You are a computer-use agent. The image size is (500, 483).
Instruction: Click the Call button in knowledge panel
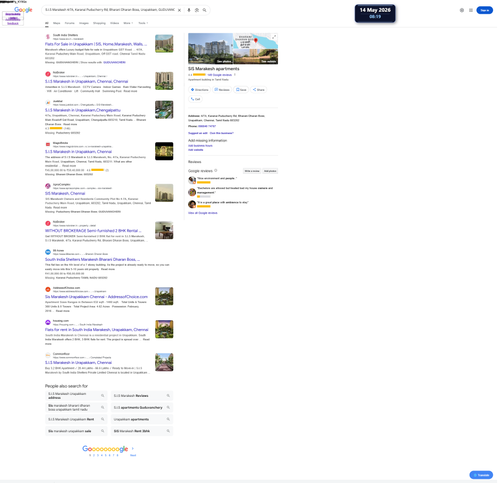[x=195, y=99]
